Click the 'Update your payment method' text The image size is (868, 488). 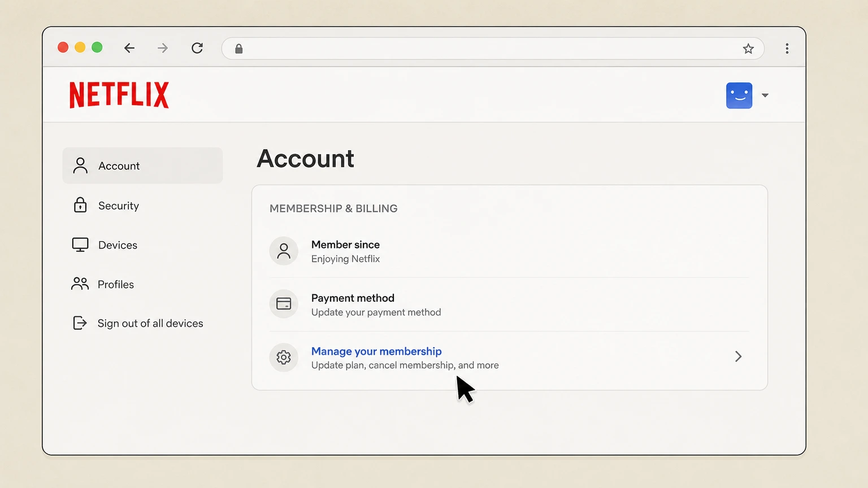[x=376, y=312]
